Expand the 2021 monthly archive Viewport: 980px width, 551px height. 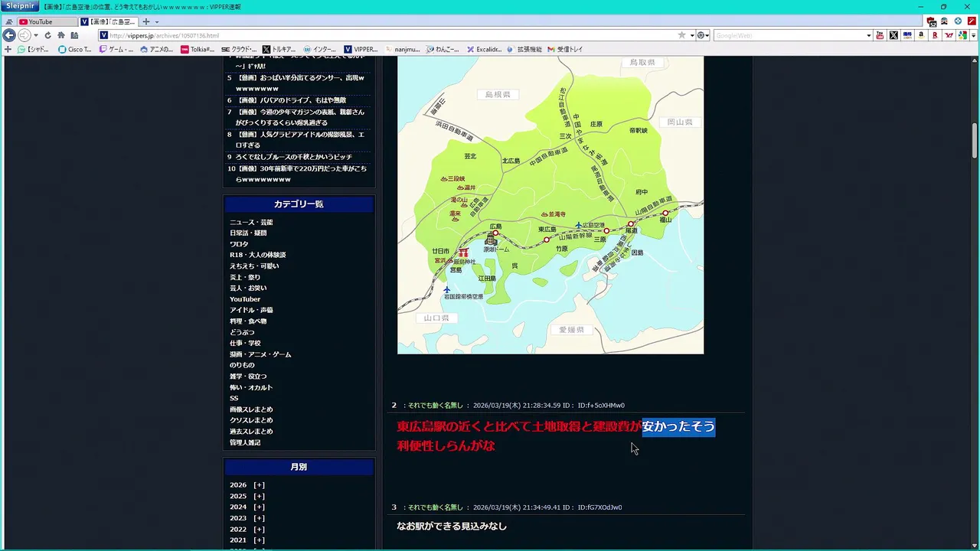pos(260,540)
